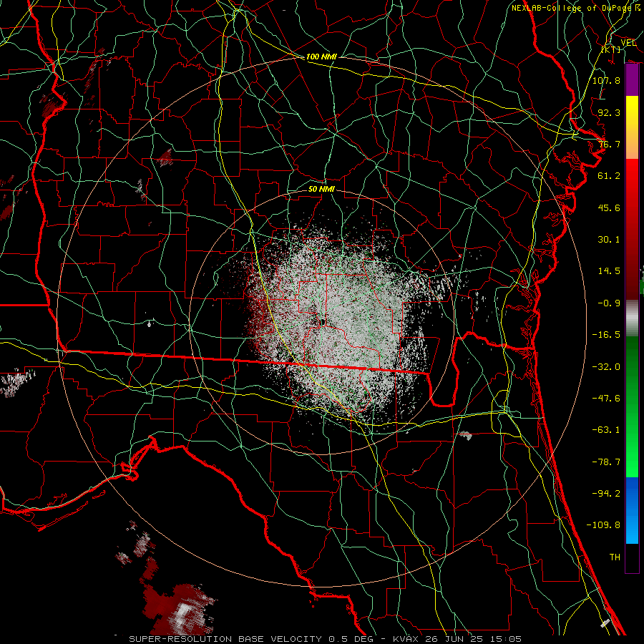
Task: Click the [KT] units label
Action: (611, 49)
